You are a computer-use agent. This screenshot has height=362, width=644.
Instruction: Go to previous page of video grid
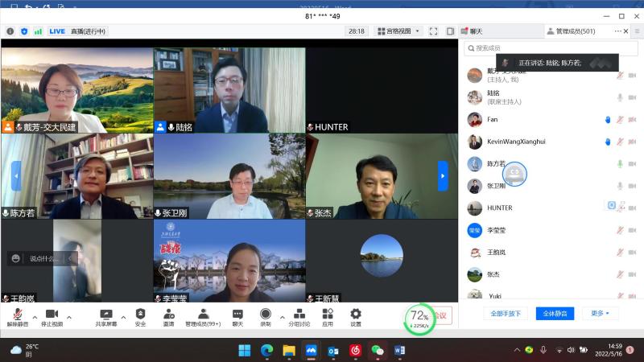pos(16,175)
